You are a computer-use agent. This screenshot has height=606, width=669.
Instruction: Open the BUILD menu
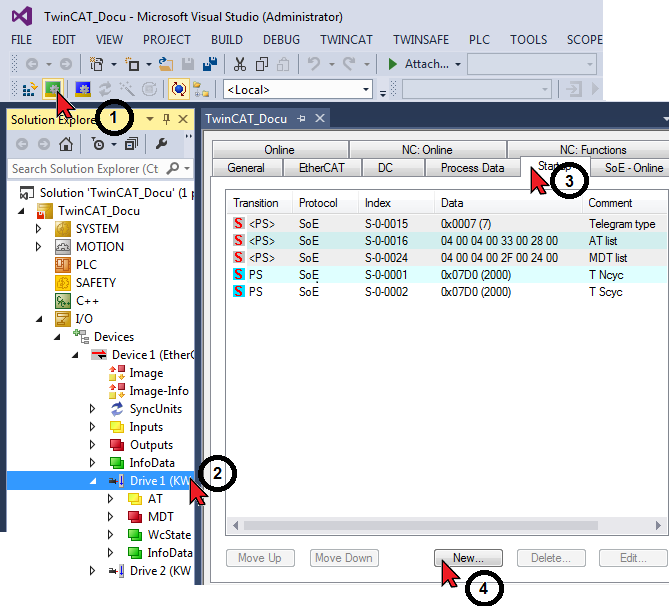[227, 40]
